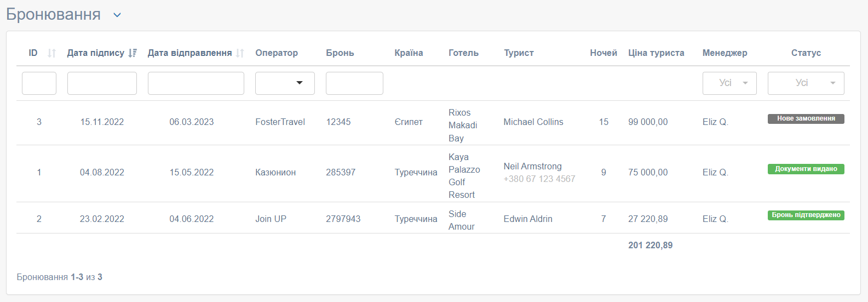This screenshot has height=302, width=868.
Task: Open the Оператор filter dropdown
Action: pos(285,83)
